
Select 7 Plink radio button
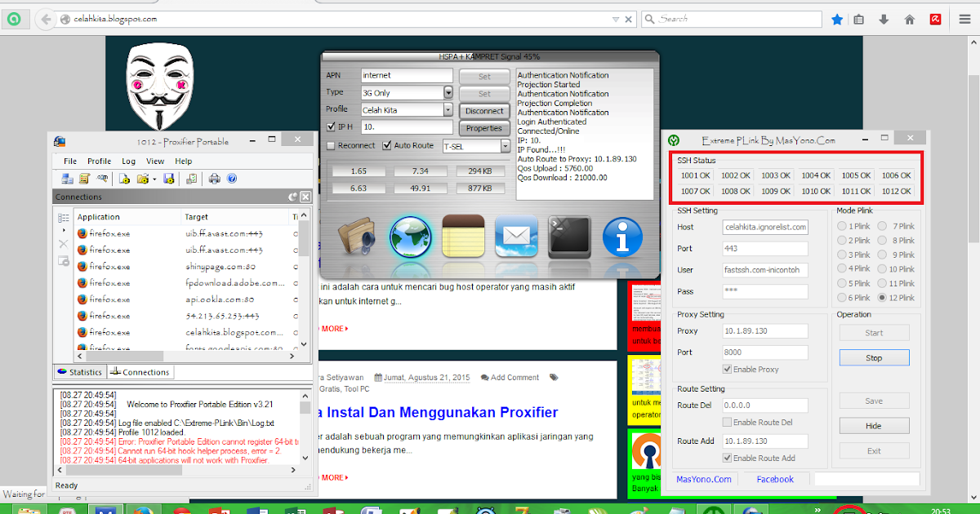pyautogui.click(x=882, y=226)
